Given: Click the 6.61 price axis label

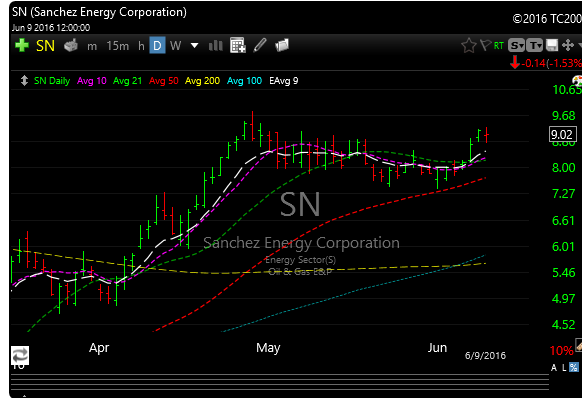Looking at the screenshot, I should [563, 221].
